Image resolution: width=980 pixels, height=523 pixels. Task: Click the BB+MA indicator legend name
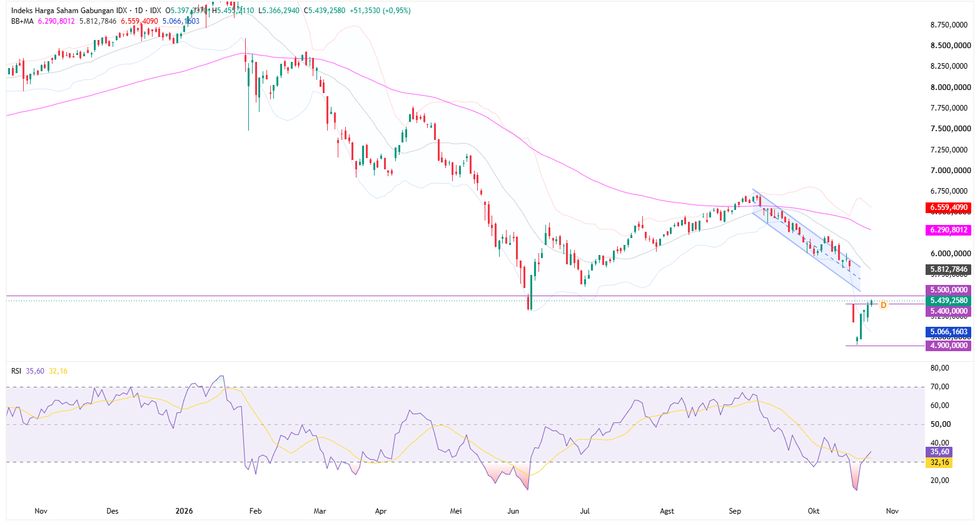[x=23, y=21]
